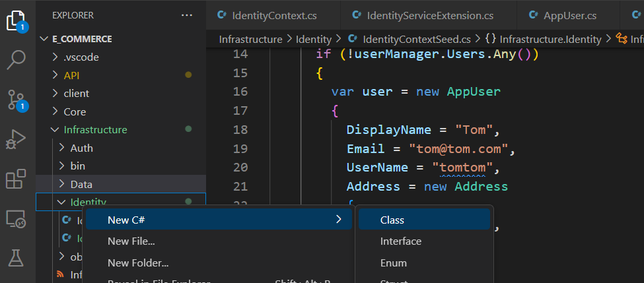Click orange class symbol icon in breadcrumb

click(x=622, y=39)
